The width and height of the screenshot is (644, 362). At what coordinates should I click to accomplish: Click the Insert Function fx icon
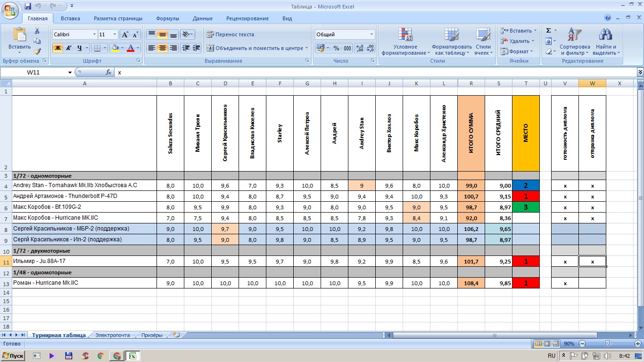tap(108, 73)
